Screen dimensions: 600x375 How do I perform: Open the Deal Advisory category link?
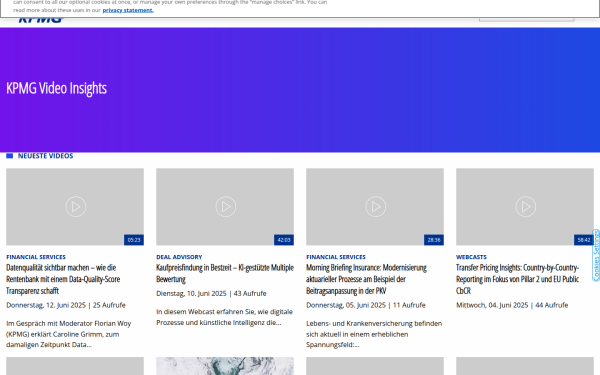point(179,257)
